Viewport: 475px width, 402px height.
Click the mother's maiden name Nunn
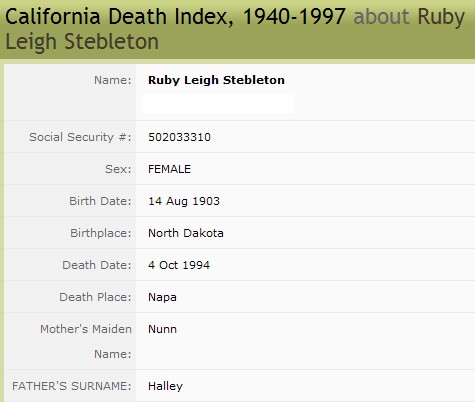coord(162,329)
